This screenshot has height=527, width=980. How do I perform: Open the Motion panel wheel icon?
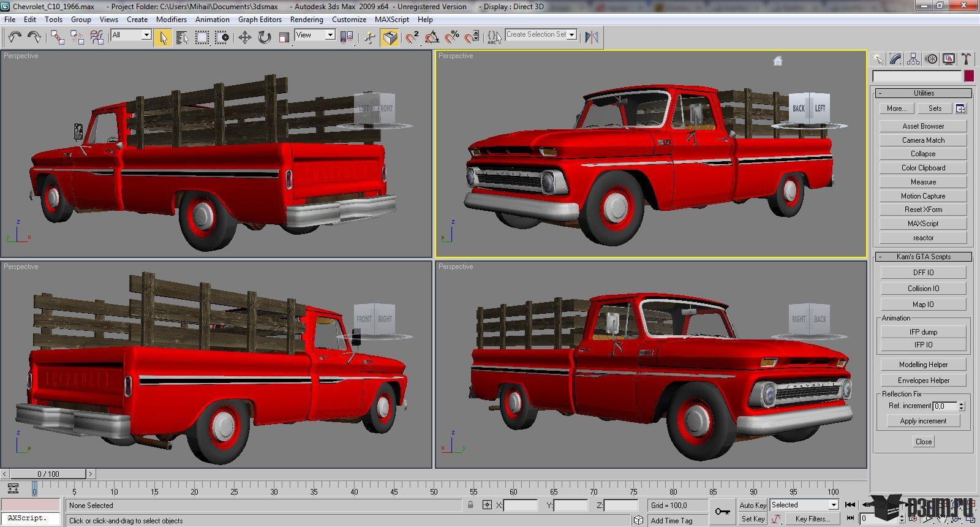click(932, 59)
